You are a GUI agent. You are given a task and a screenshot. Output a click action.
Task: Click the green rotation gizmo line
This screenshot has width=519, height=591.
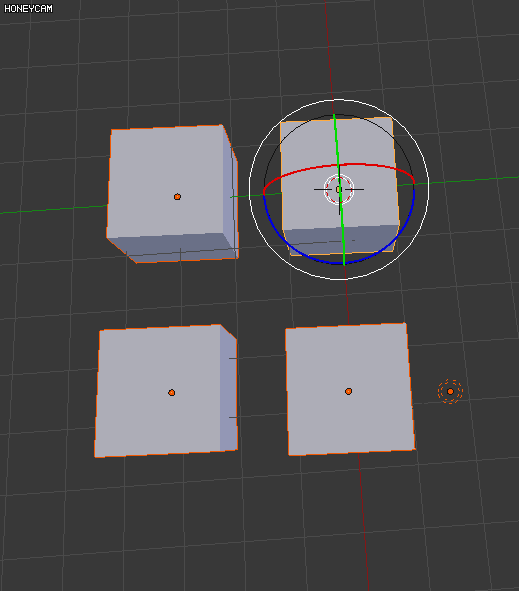339,189
